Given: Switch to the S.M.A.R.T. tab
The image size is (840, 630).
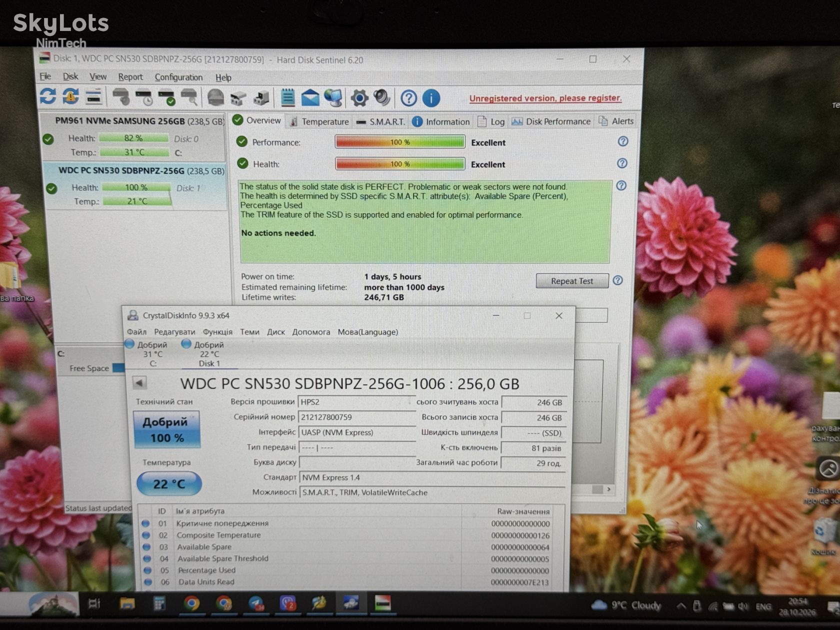Looking at the screenshot, I should [380, 121].
